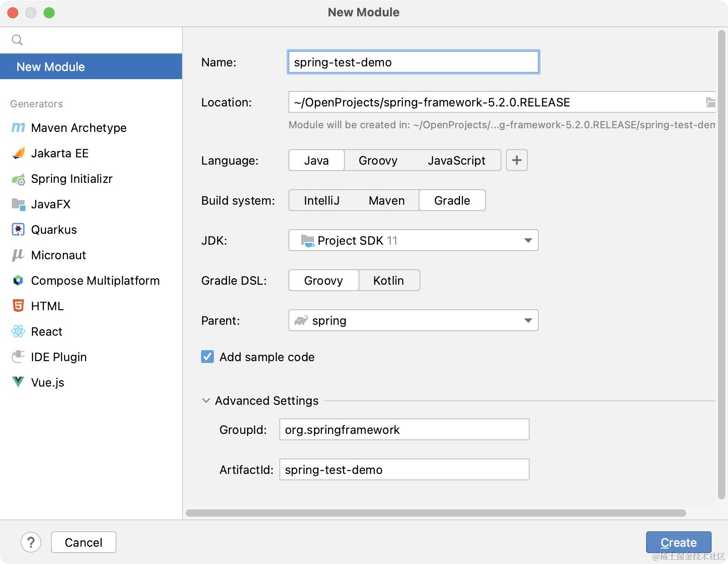Set Gradle DSL to Kotlin

coord(388,281)
